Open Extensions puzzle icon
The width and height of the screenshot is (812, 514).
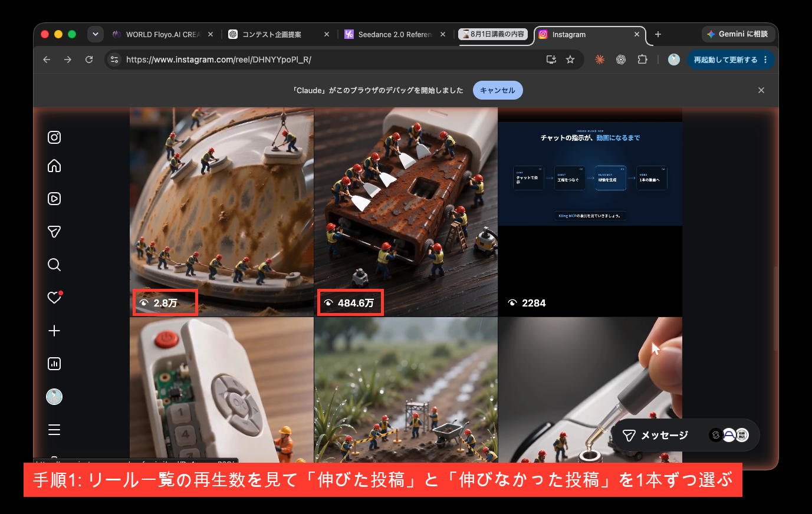(x=642, y=60)
